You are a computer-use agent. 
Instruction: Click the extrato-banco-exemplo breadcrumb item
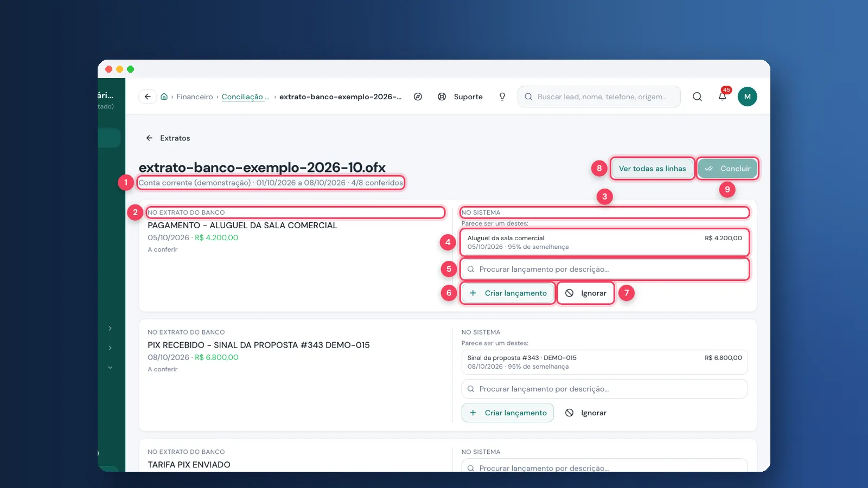[x=341, y=97]
